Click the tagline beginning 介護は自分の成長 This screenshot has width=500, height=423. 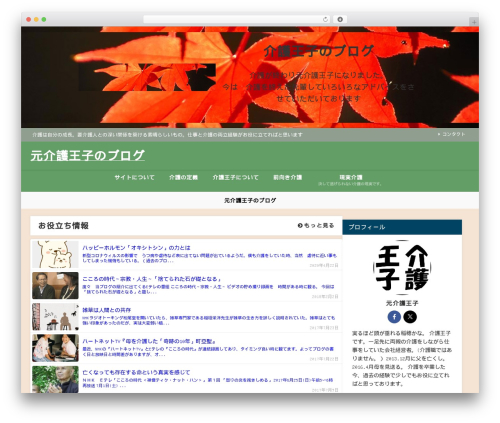tap(167, 135)
